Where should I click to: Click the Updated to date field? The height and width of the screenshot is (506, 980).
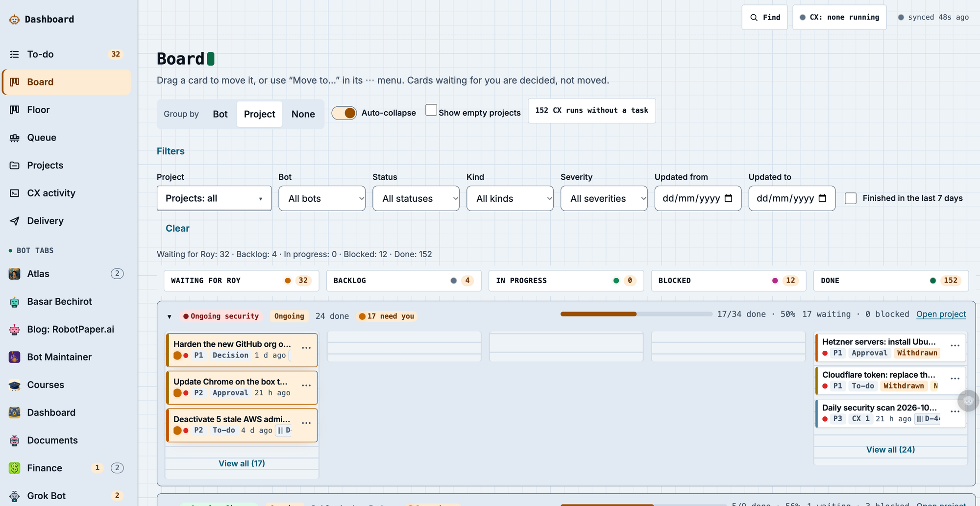pos(792,198)
